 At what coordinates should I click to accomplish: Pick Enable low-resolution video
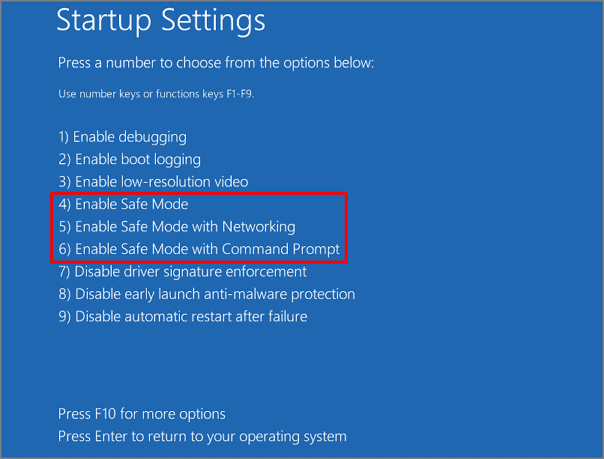[153, 182]
